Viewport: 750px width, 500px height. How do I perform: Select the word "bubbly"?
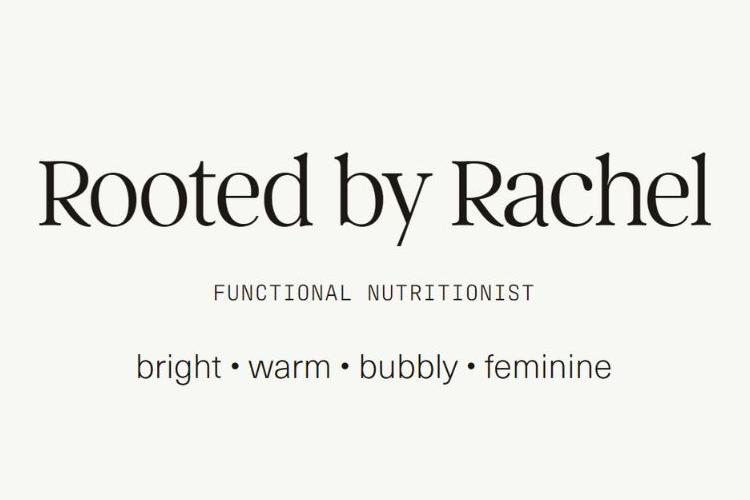tap(408, 368)
